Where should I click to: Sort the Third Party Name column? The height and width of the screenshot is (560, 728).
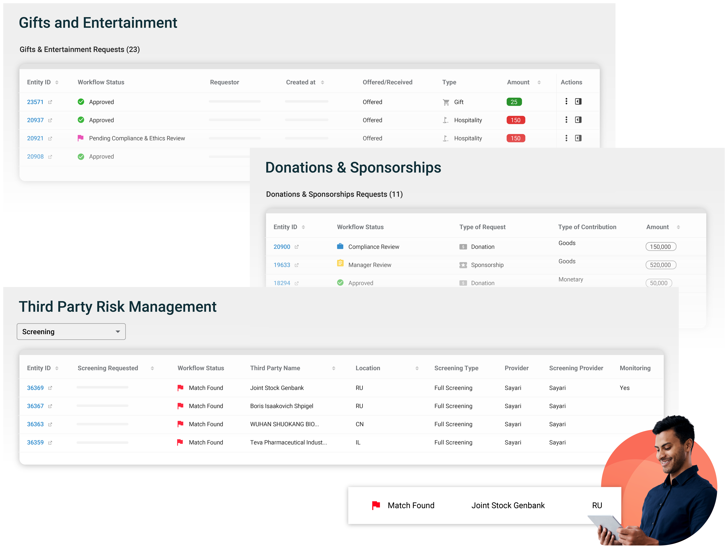click(x=334, y=368)
